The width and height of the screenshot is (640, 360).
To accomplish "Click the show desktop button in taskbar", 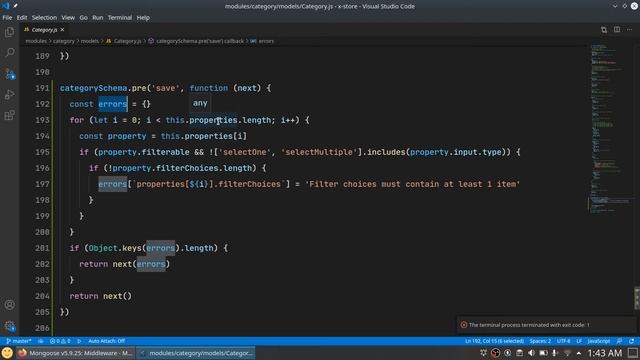I will pos(633,353).
